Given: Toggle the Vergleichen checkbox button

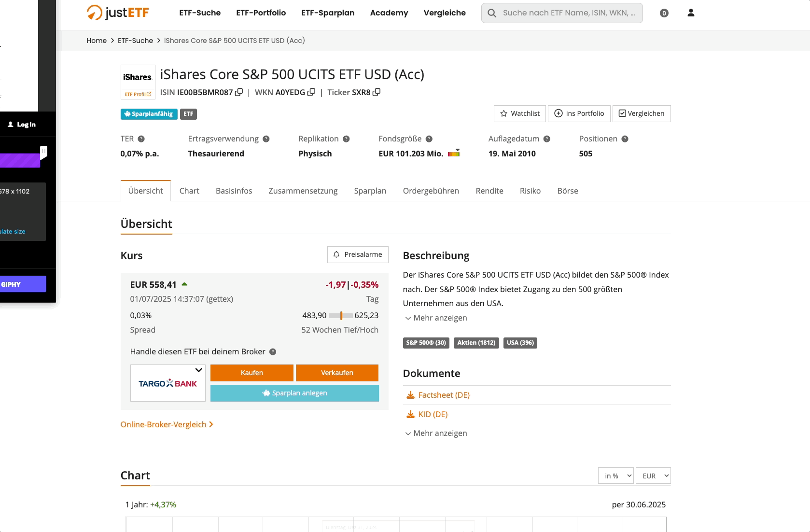Looking at the screenshot, I should coord(642,113).
